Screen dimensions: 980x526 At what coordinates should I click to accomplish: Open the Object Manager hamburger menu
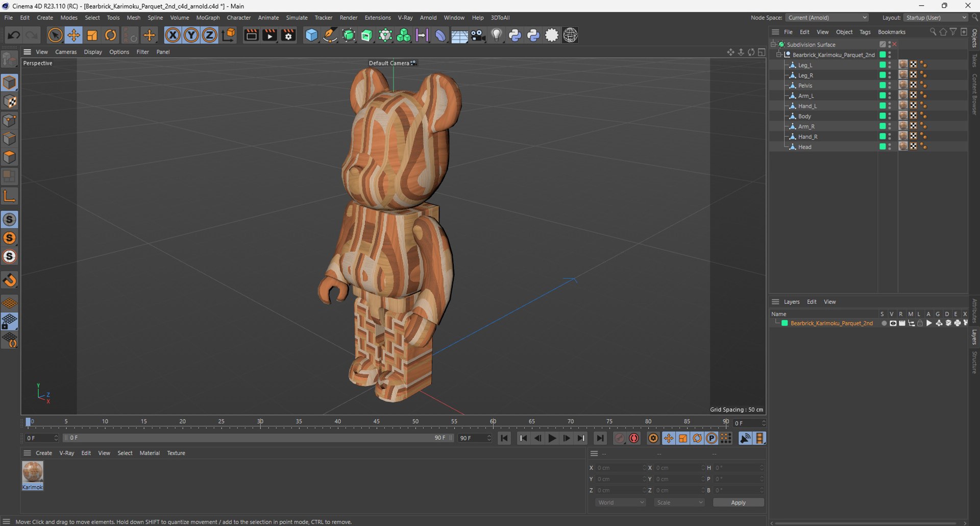tap(775, 32)
